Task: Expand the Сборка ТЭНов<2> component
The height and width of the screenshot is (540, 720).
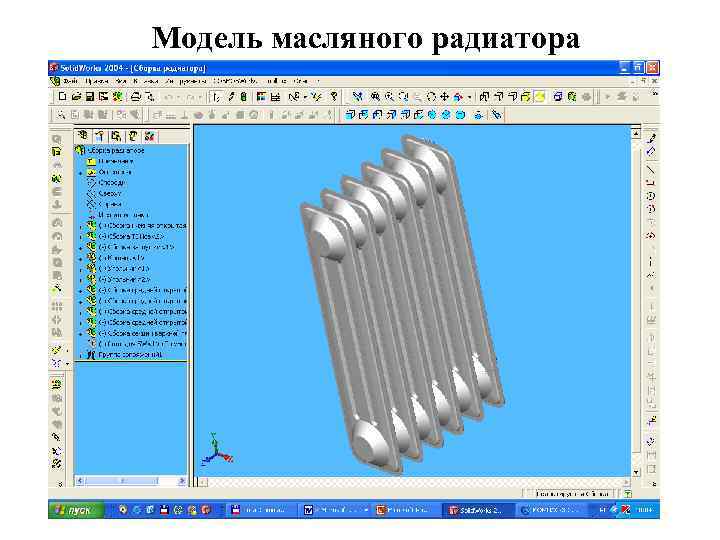Action: tap(81, 237)
